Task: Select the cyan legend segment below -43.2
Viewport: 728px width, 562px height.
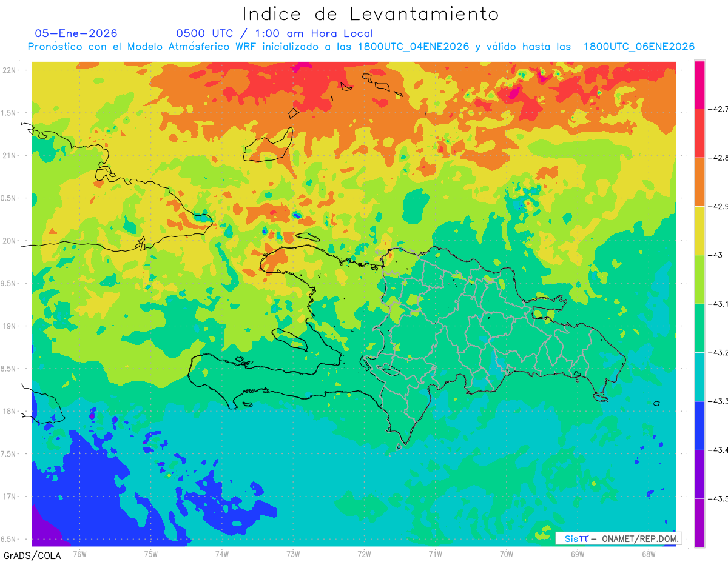Action: click(x=699, y=377)
